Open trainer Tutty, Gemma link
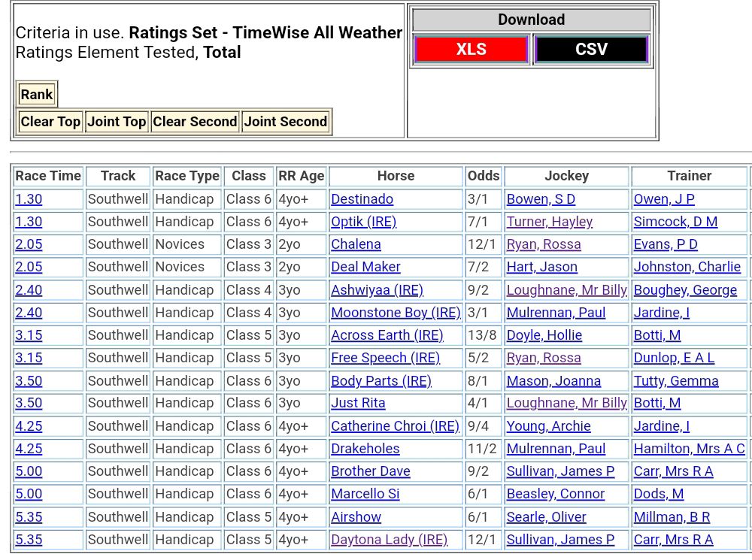The image size is (752, 560). 675,381
